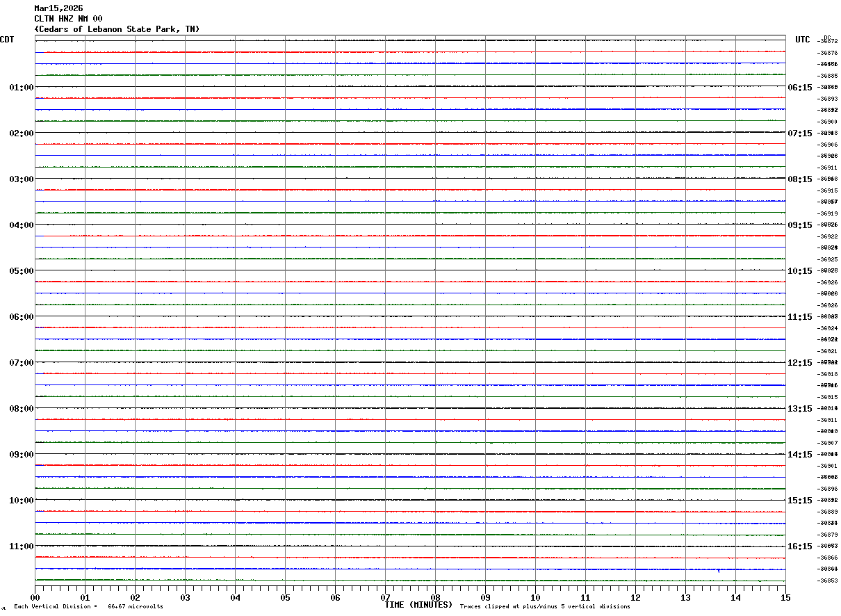Image resolution: width=841 pixels, height=616 pixels.
Task: Click the DC offset value "-36896"
Action: coord(828,489)
